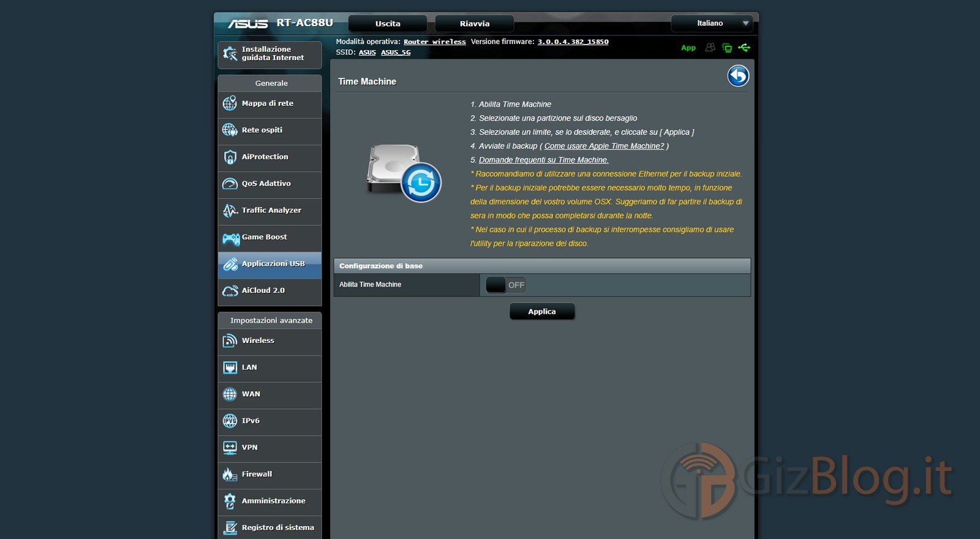980x539 pixels.
Task: Click the green network copy status icon
Action: coord(727,48)
